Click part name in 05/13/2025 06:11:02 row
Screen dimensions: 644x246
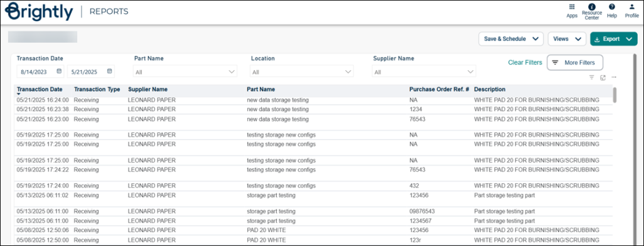pyautogui.click(x=271, y=196)
